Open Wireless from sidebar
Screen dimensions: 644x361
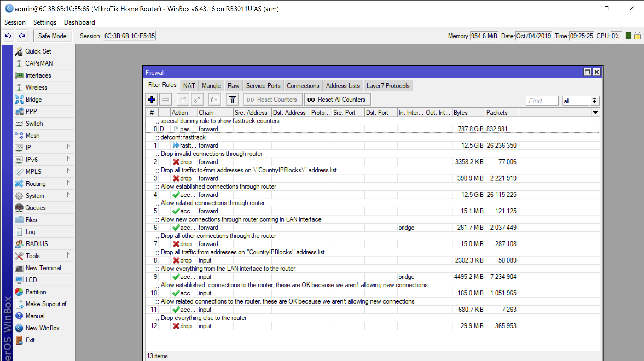pos(44,87)
